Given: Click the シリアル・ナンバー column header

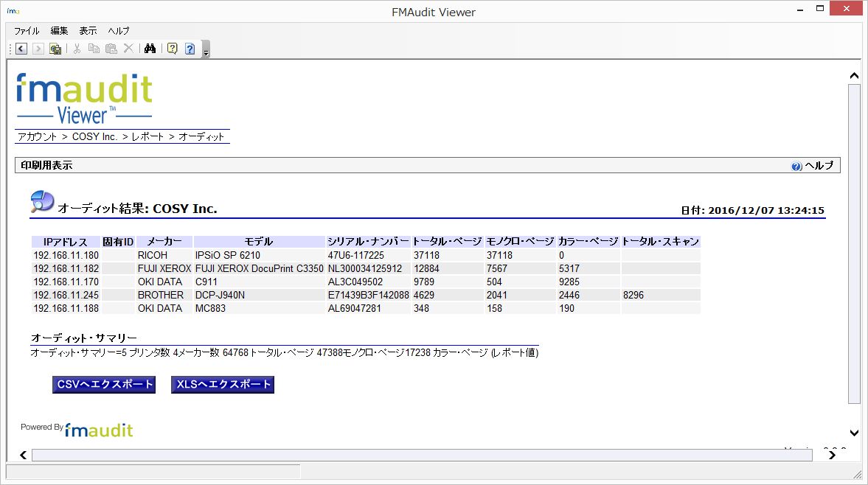Looking at the screenshot, I should point(368,242).
